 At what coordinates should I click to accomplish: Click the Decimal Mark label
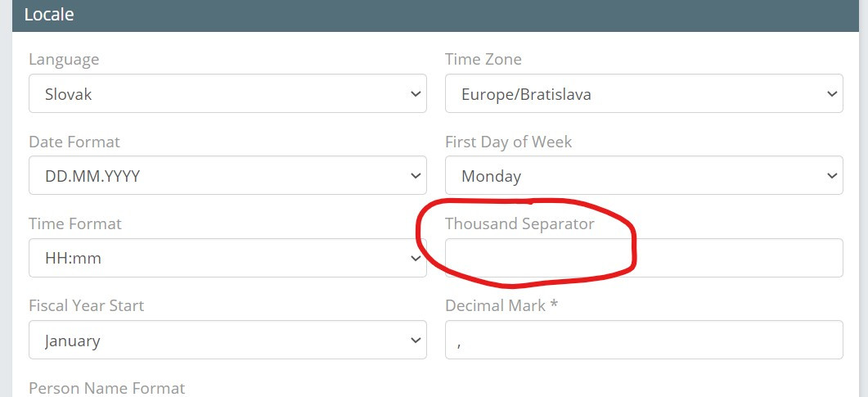coord(501,306)
